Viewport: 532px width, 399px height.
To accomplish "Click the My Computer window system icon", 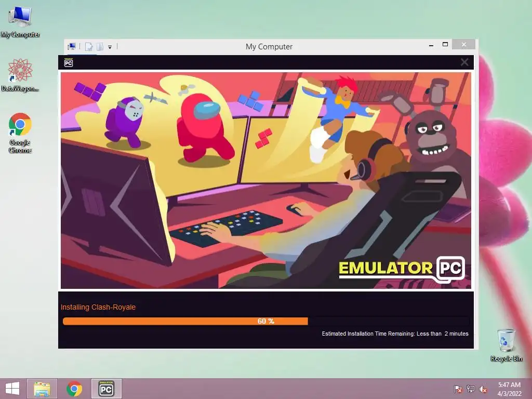I will click(x=72, y=46).
